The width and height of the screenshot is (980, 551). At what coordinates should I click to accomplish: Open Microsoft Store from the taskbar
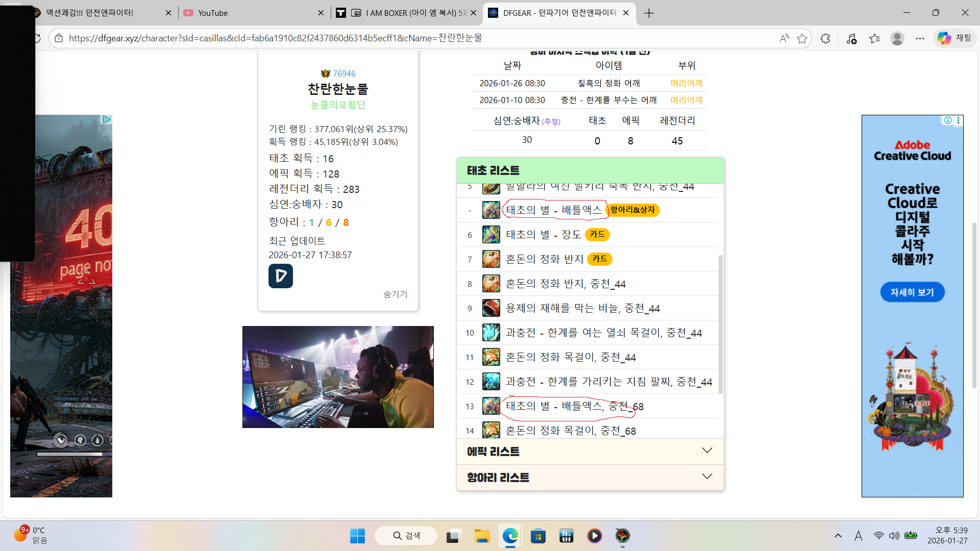[538, 536]
